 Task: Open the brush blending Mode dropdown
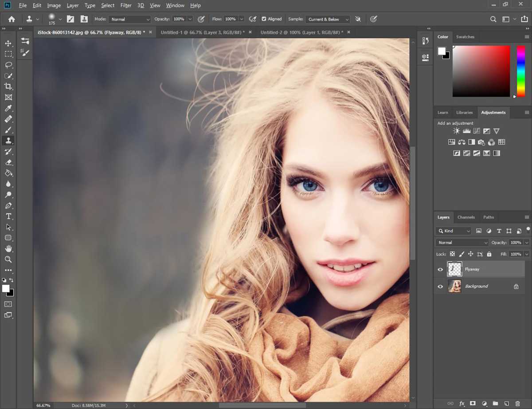[x=129, y=19]
